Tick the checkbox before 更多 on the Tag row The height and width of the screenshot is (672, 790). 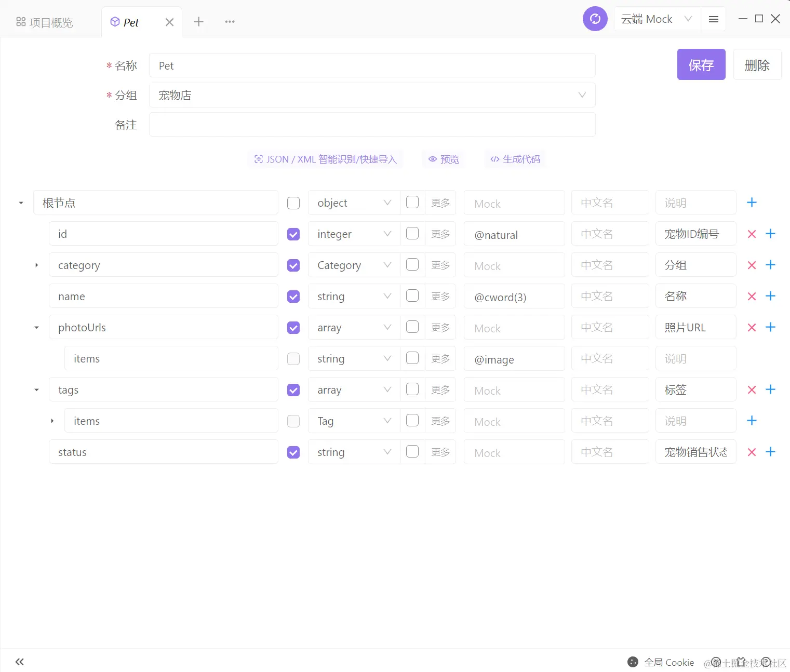tap(412, 420)
